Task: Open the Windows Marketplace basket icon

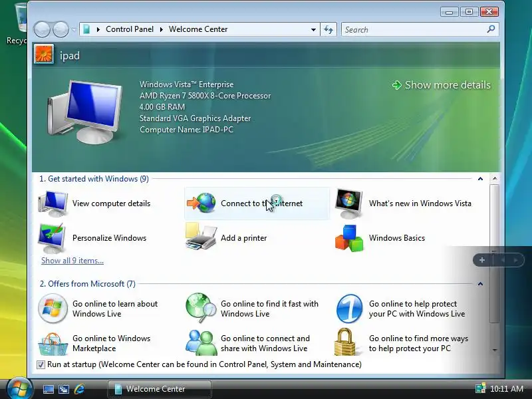Action: pyautogui.click(x=53, y=344)
